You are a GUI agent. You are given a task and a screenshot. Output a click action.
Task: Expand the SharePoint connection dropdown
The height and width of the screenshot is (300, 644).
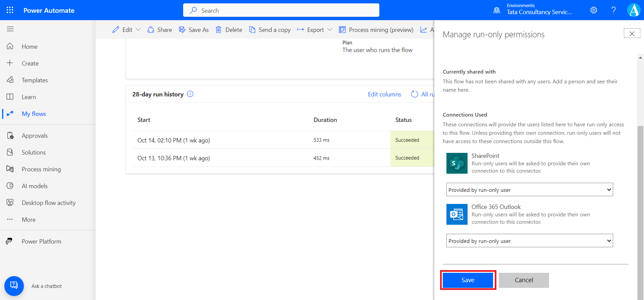tap(529, 190)
